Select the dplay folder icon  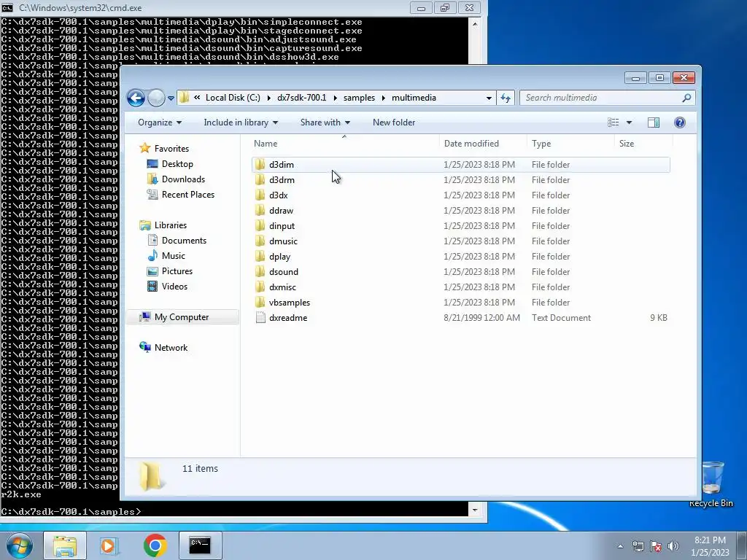[260, 256]
